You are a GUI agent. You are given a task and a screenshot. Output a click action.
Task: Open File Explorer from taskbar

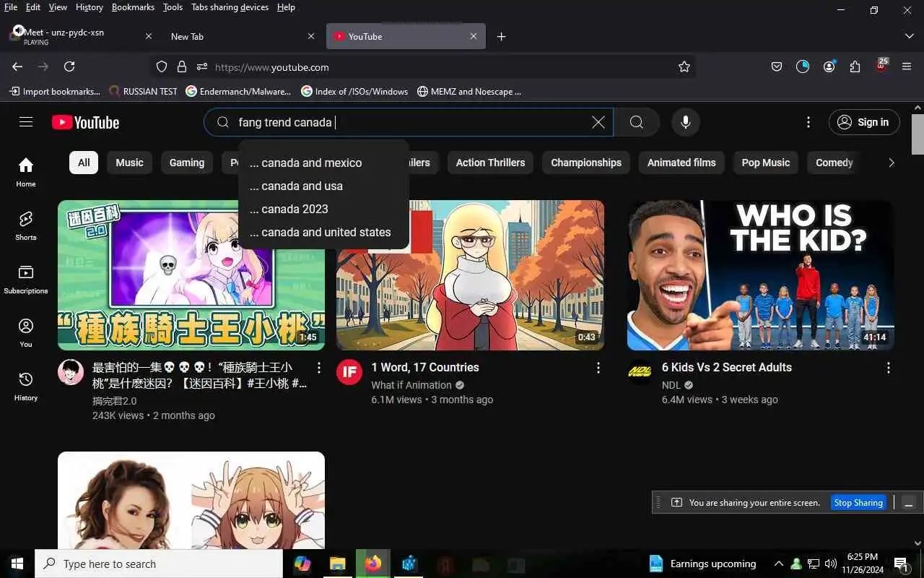tap(338, 564)
